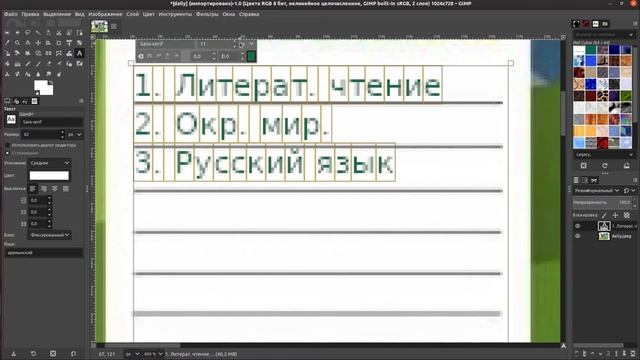
Task: Toggle the external editor checkbox
Action: [x=7, y=145]
